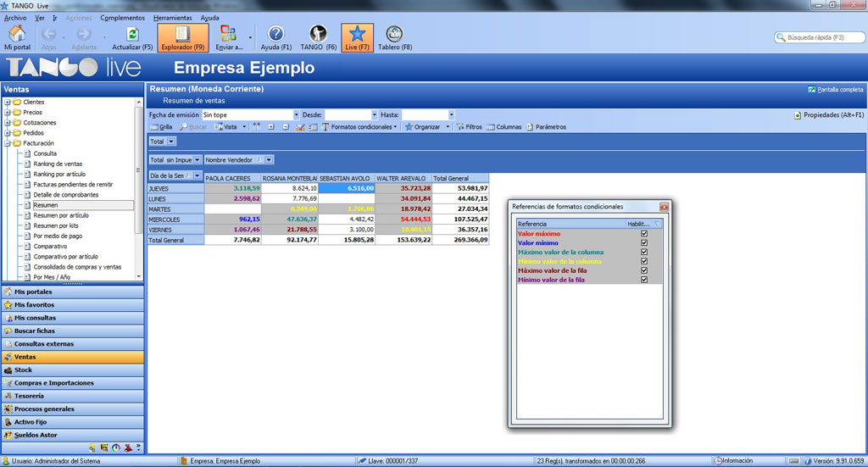
Task: Open the Ayuda menu
Action: coord(210,18)
